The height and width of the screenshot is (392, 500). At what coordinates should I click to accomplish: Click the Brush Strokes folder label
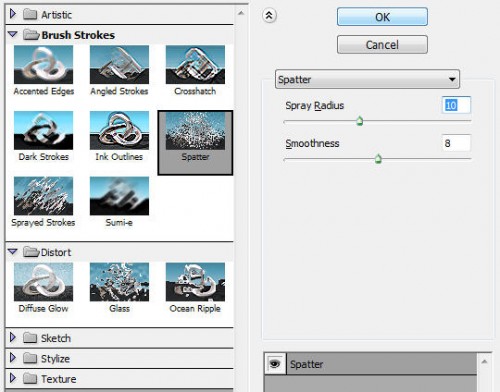coord(78,35)
